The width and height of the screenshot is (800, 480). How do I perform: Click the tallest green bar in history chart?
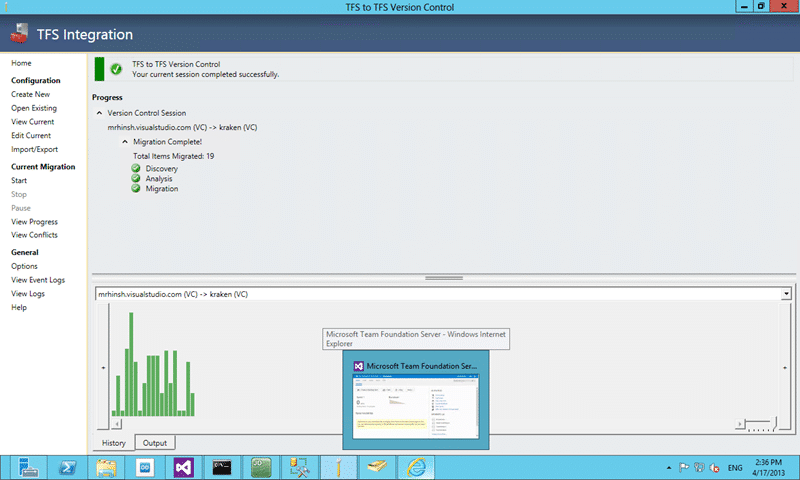point(131,364)
